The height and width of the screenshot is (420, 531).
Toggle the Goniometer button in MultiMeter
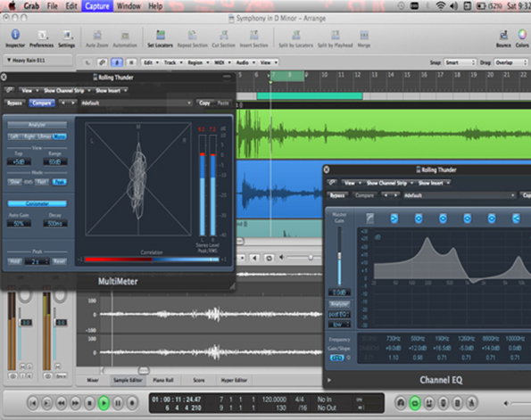click(37, 203)
